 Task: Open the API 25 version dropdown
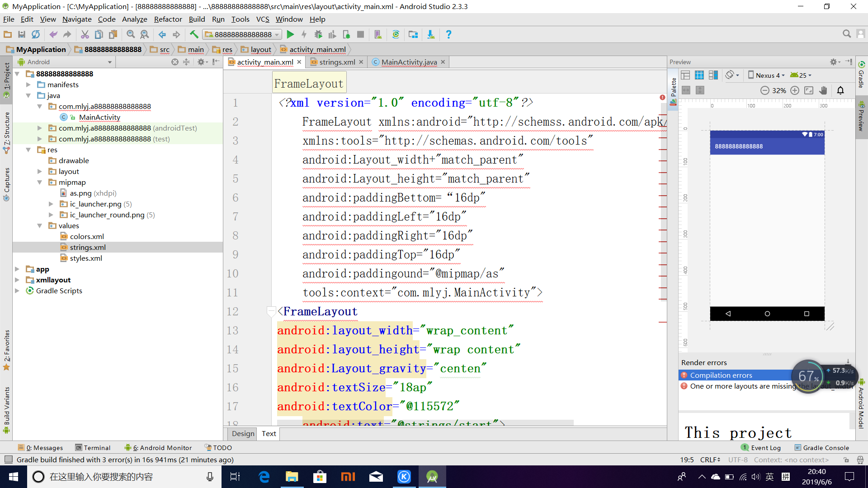(x=801, y=75)
